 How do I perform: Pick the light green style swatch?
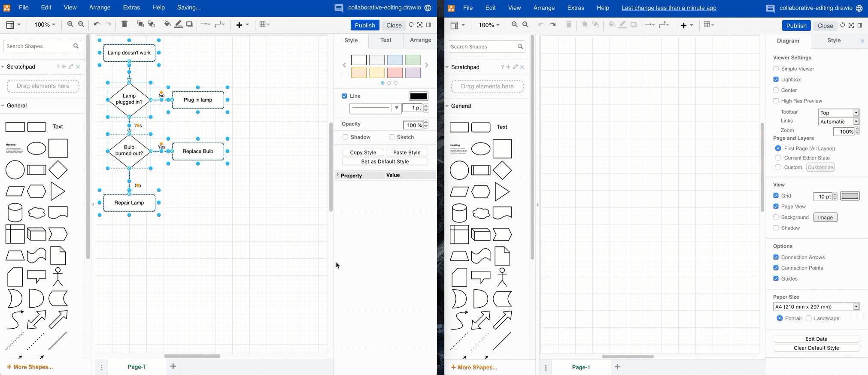point(413,60)
